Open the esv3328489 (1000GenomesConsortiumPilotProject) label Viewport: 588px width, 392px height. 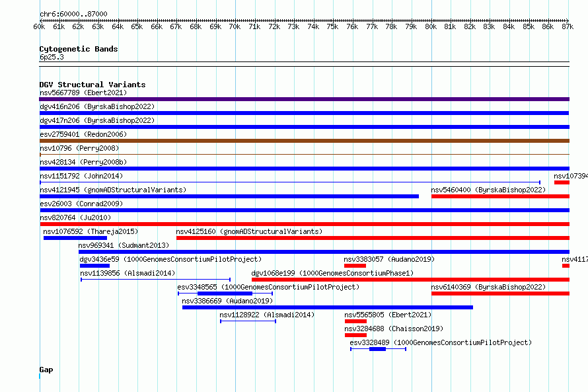441,342
